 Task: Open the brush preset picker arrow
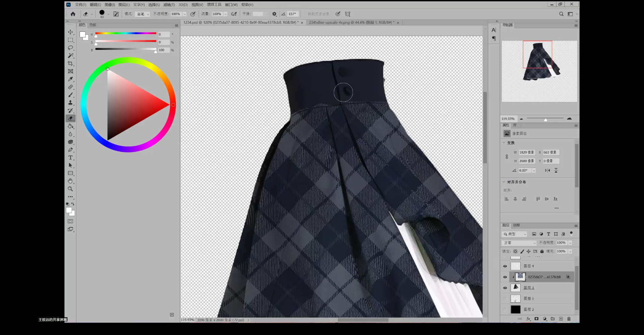pyautogui.click(x=108, y=14)
